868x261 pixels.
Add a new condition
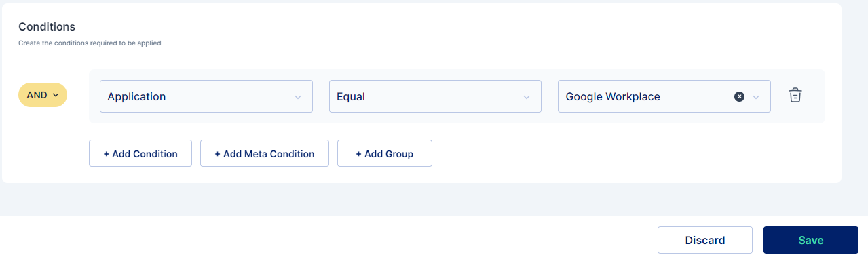click(140, 153)
